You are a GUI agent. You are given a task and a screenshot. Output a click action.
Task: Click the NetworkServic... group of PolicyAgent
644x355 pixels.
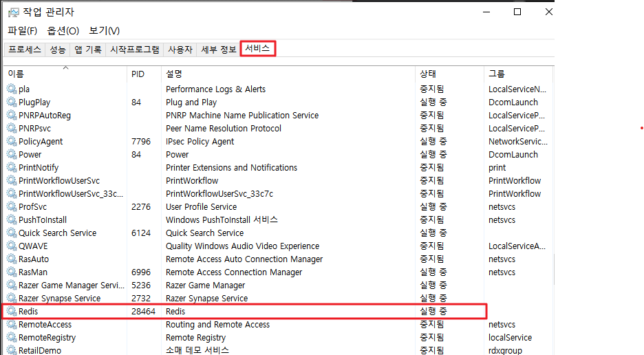[x=518, y=141]
